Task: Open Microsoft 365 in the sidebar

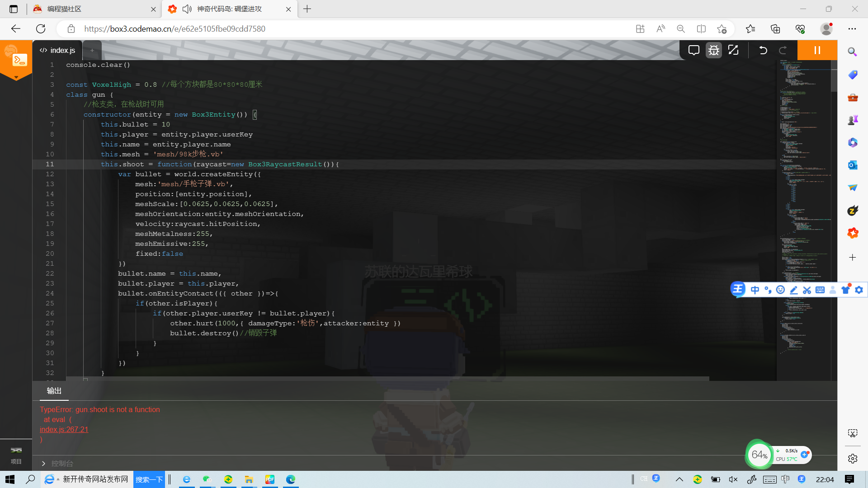Action: point(853,142)
